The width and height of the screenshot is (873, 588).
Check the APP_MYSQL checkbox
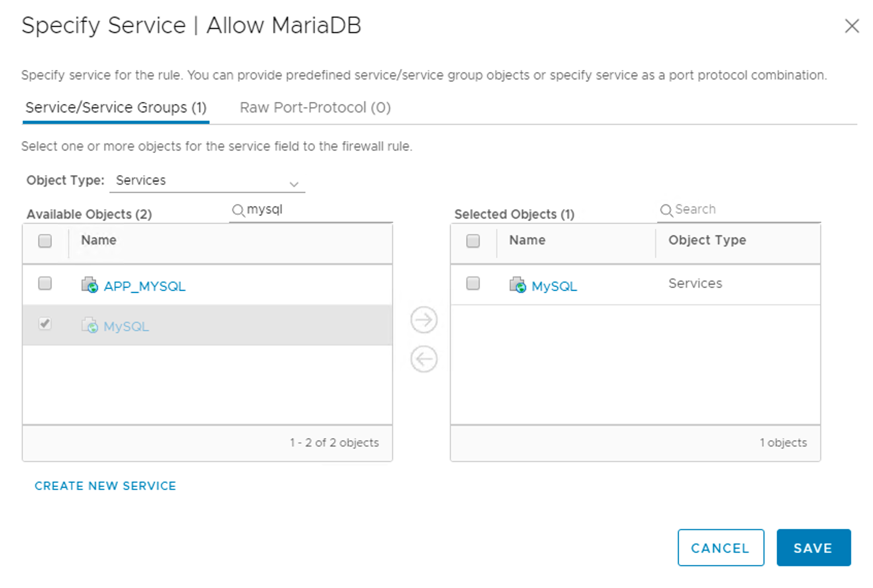[x=45, y=283]
